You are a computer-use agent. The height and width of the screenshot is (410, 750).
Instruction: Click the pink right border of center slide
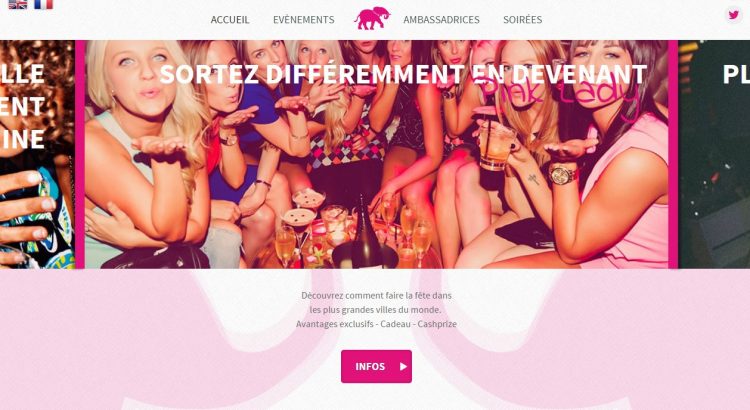tap(673, 154)
